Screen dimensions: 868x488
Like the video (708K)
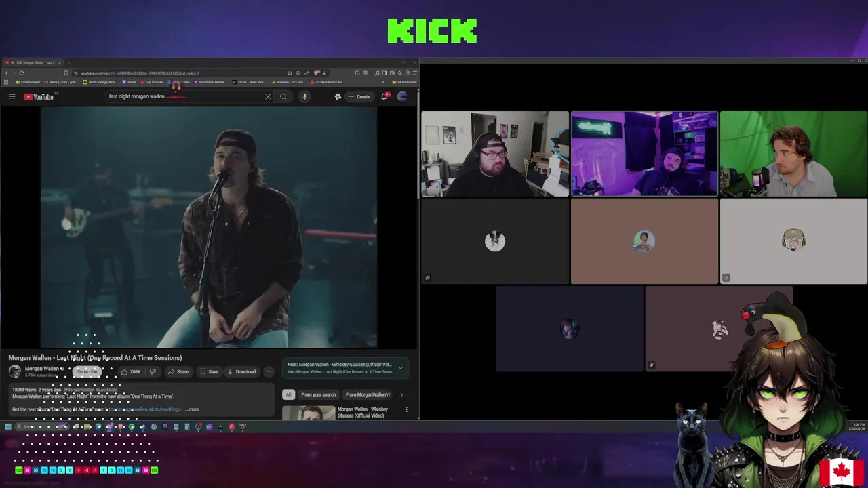tap(130, 371)
